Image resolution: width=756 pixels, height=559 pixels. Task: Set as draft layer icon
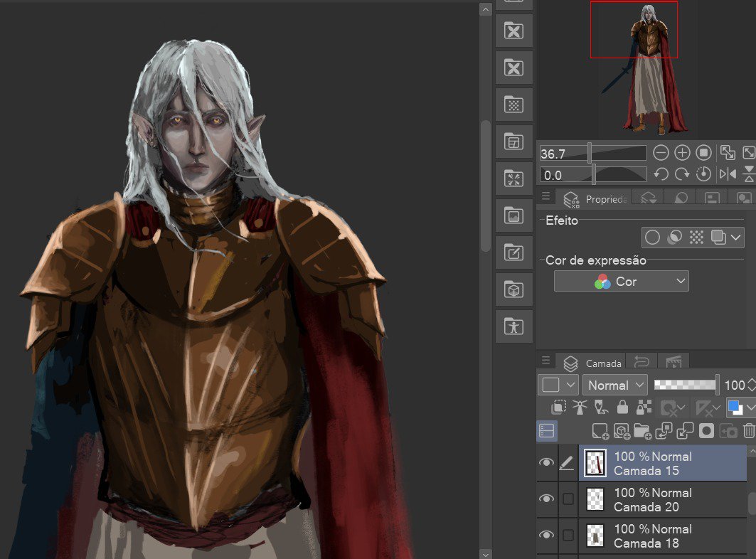pyautogui.click(x=601, y=408)
